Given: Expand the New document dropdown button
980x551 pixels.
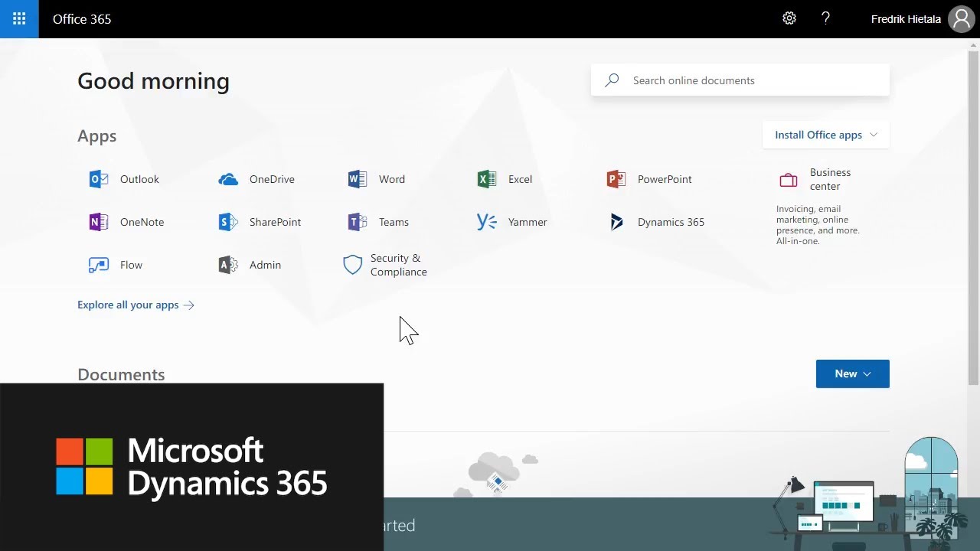Looking at the screenshot, I should [x=853, y=373].
